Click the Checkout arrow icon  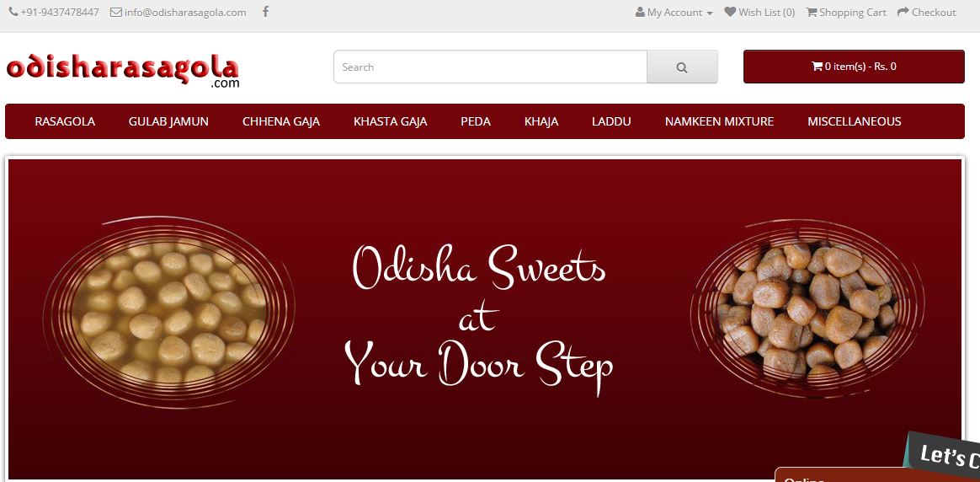[x=903, y=12]
